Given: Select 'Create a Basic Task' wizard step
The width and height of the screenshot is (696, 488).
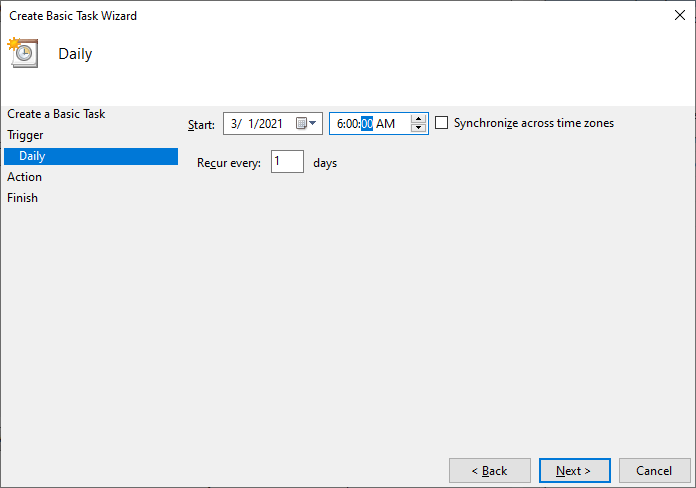Looking at the screenshot, I should click(x=56, y=114).
